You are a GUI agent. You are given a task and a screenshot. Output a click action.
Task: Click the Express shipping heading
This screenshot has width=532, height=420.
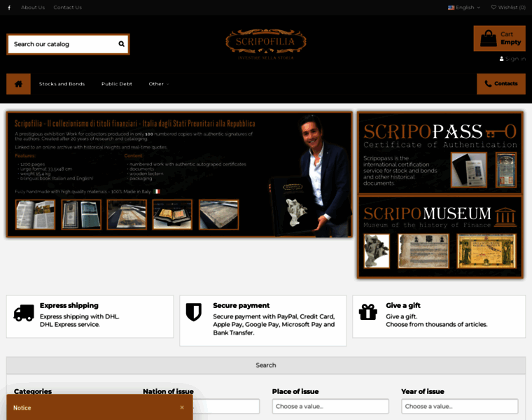click(69, 305)
